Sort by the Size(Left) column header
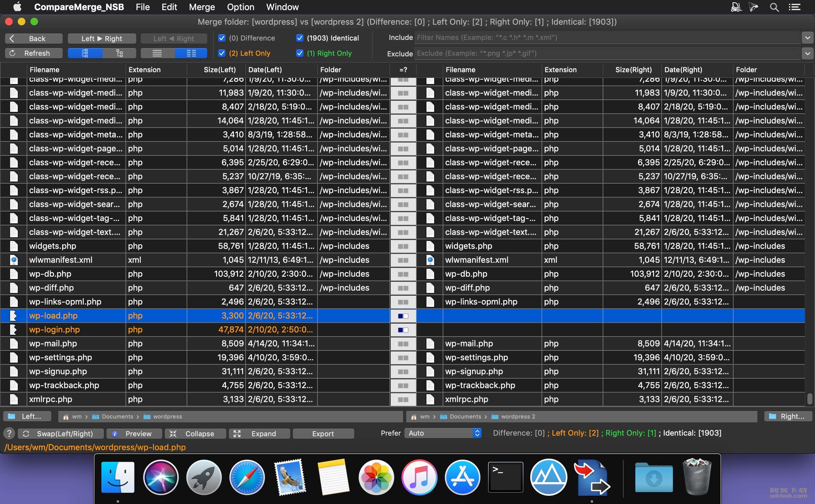 tap(216, 70)
